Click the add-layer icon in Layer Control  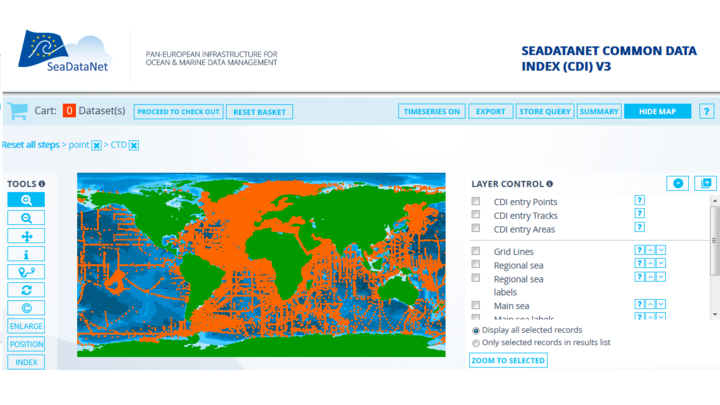coord(706,184)
